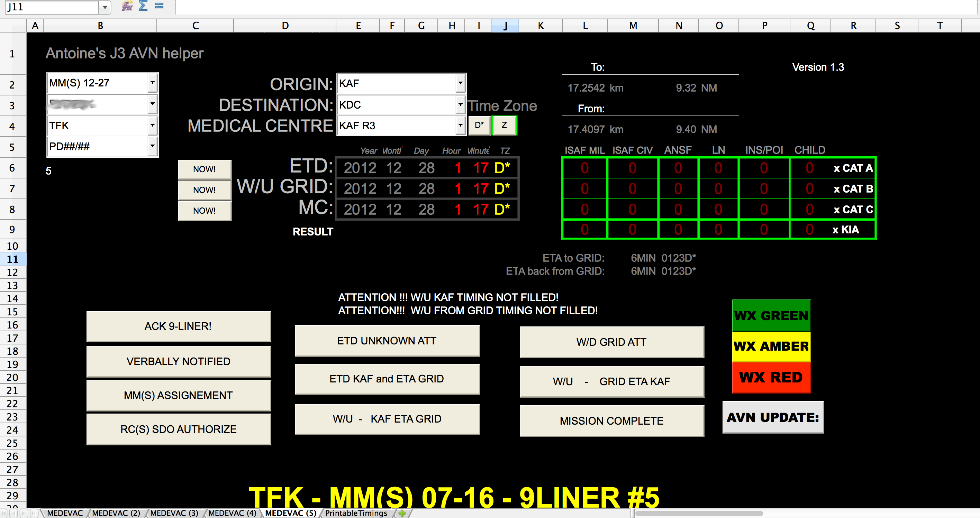The image size is (980, 518).
Task: Click CHILD count in CAT C row
Action: pyautogui.click(x=809, y=210)
